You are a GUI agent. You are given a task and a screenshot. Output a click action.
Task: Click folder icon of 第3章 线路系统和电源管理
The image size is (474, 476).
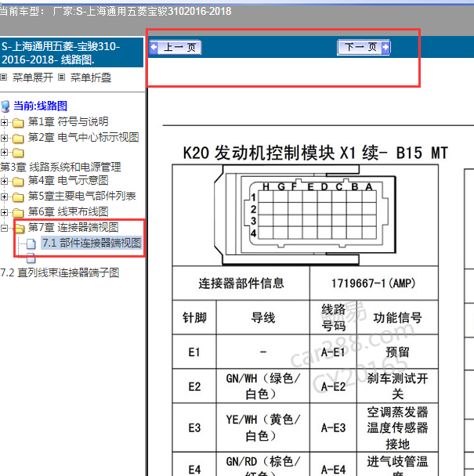(18, 153)
